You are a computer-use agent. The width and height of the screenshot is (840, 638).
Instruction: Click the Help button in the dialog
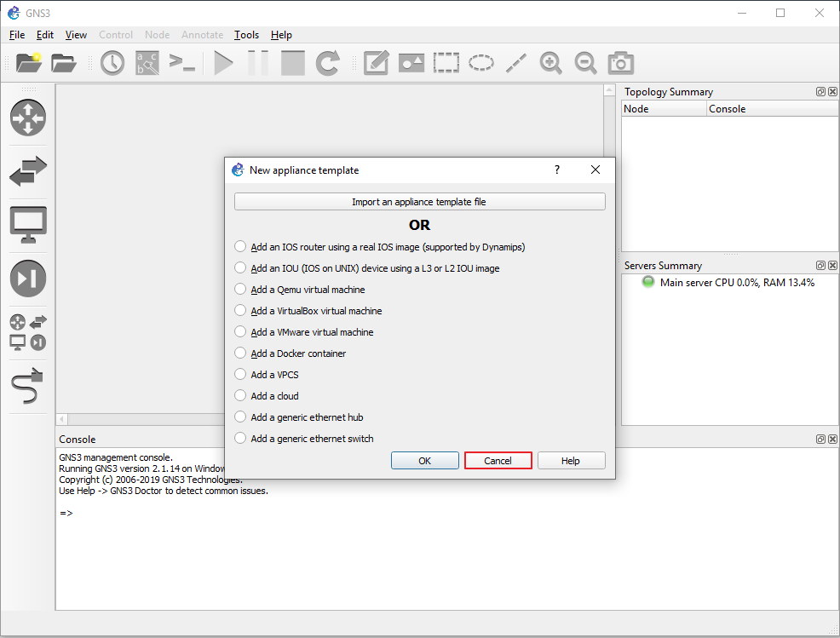pyautogui.click(x=571, y=460)
